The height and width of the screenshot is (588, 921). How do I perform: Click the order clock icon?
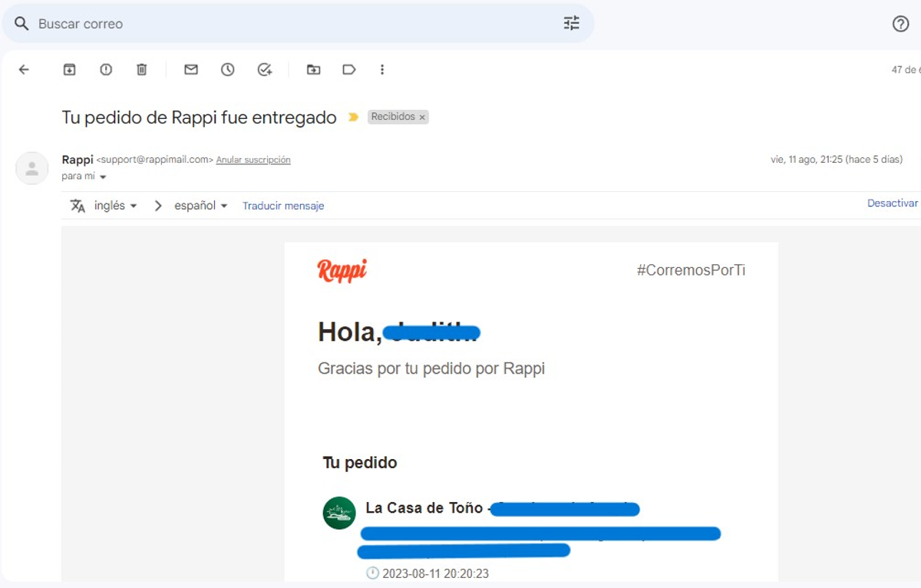click(372, 573)
